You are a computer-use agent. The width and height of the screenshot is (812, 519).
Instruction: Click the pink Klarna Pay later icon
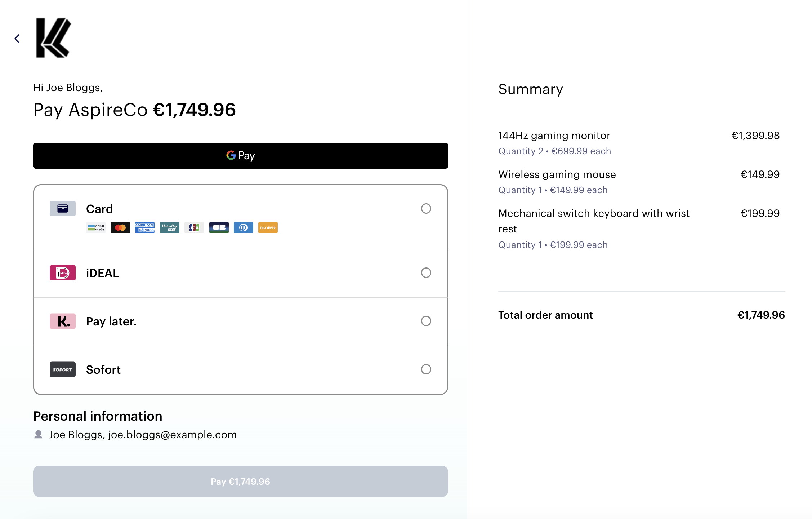click(x=62, y=321)
